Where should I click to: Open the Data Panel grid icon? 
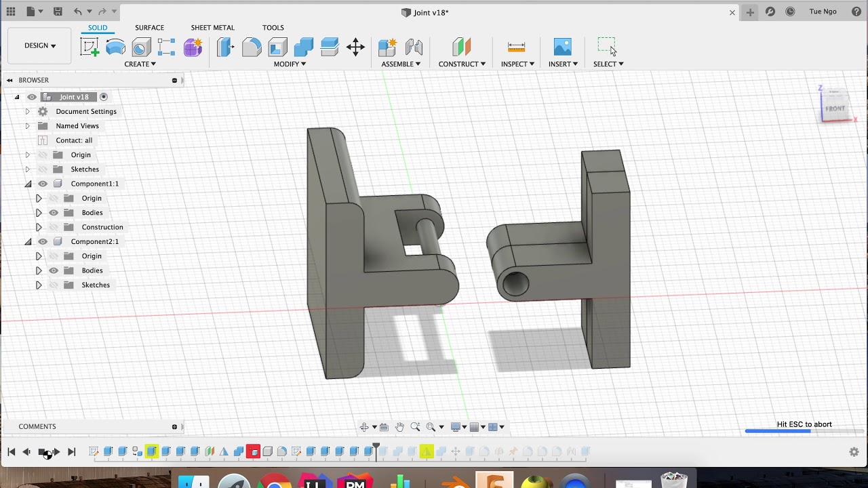11,12
